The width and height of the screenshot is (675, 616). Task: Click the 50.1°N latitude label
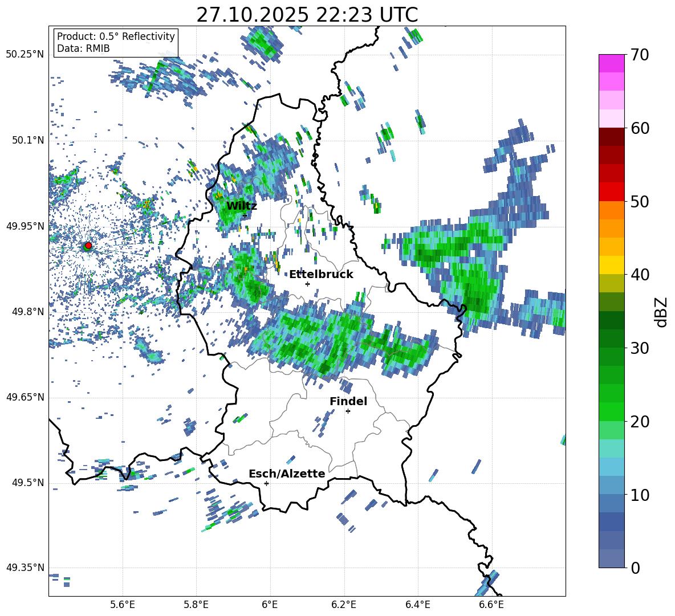27,140
